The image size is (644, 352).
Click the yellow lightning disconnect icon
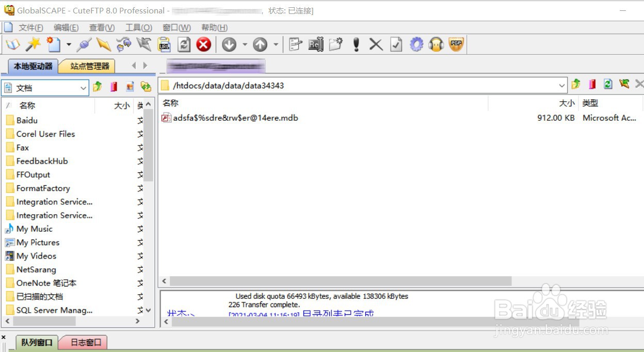[x=104, y=45]
